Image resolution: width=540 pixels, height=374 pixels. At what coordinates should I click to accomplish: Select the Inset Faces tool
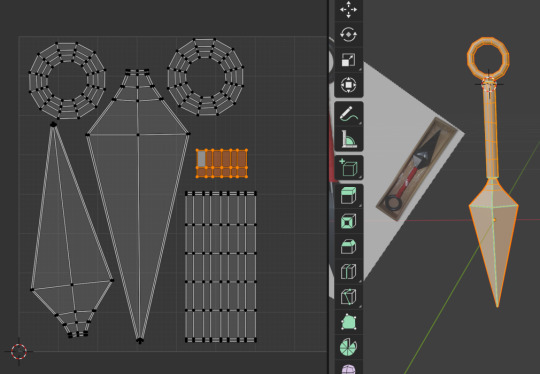click(349, 221)
